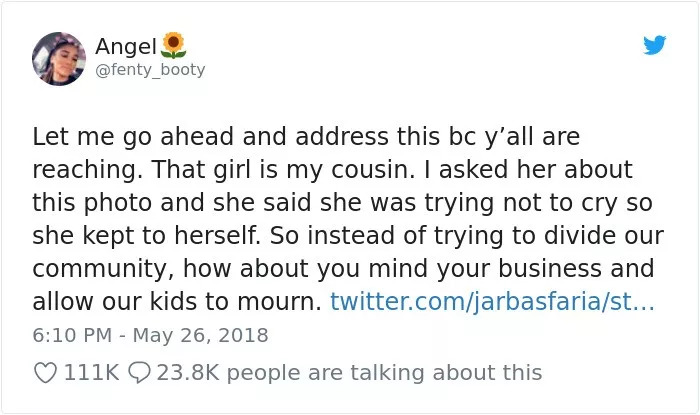Open the display name Angel
Viewport: 700px width, 415px height.
(126, 45)
